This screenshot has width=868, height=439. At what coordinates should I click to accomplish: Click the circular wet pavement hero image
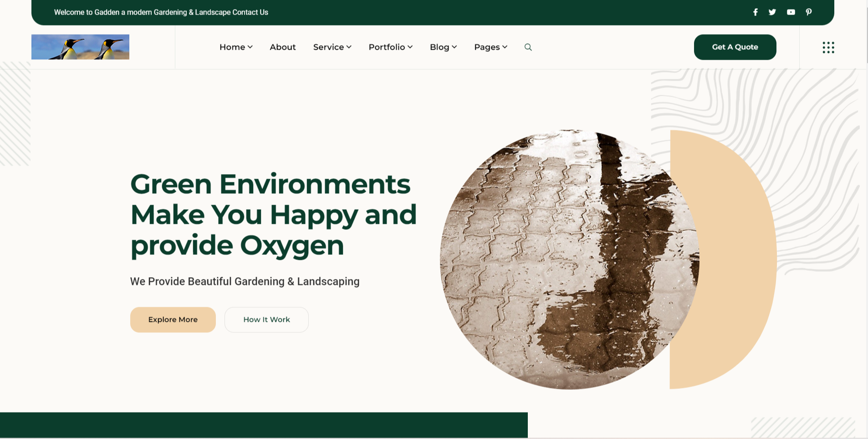(569, 259)
